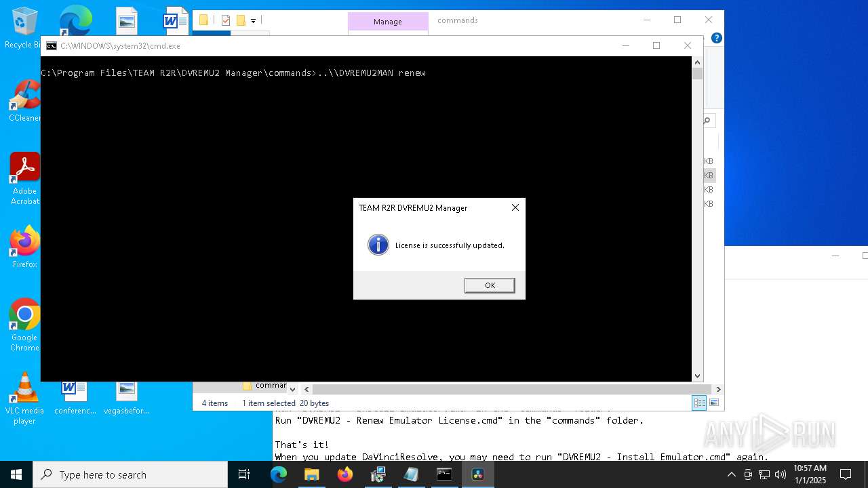Open the notifications action center icon
Image resolution: width=868 pixels, height=488 pixels.
846,474
